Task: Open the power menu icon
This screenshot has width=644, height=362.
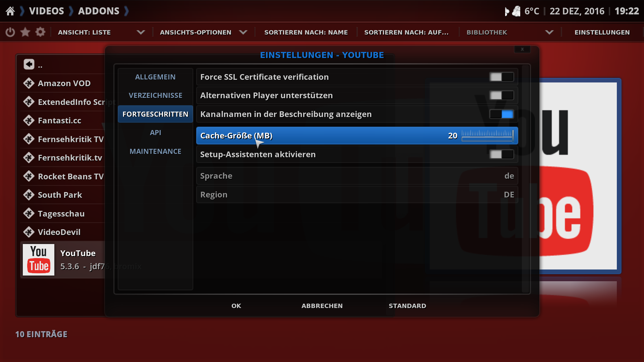Action: click(10, 32)
